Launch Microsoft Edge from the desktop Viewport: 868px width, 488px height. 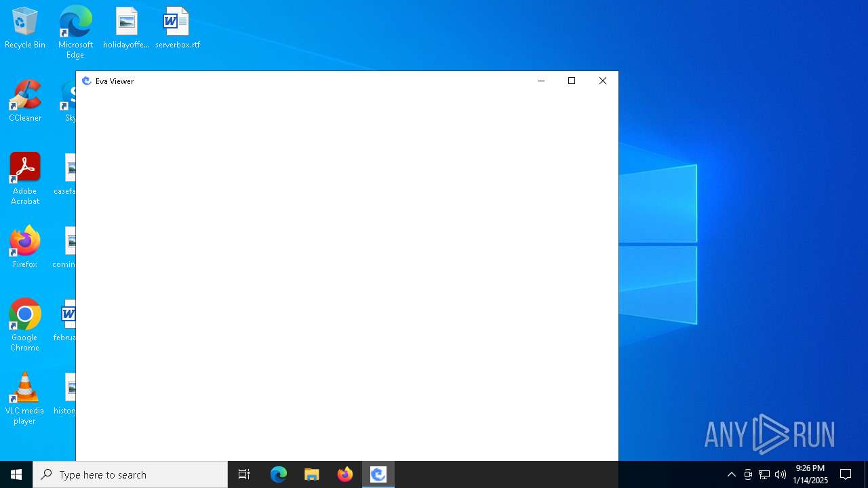(x=75, y=32)
